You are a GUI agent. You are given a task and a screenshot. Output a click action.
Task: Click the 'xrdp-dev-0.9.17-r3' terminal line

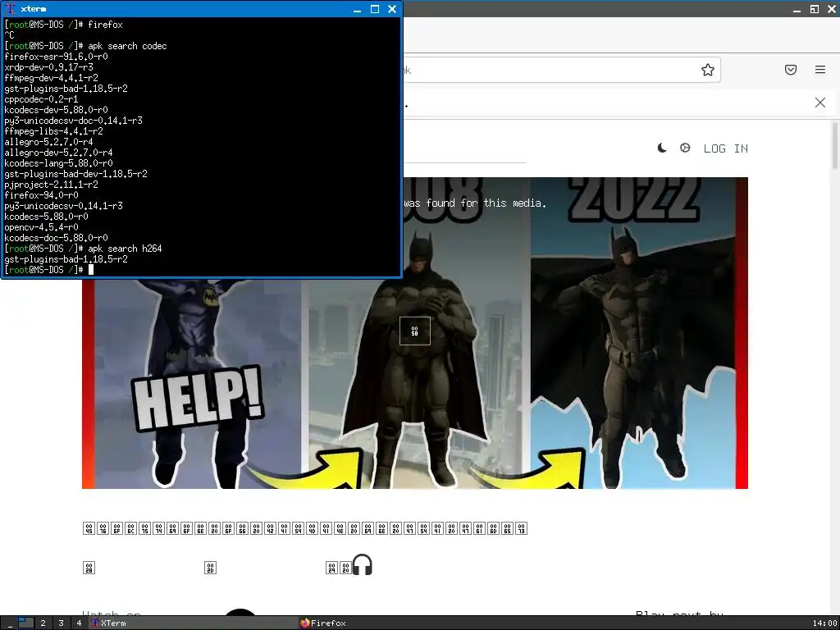(48, 67)
